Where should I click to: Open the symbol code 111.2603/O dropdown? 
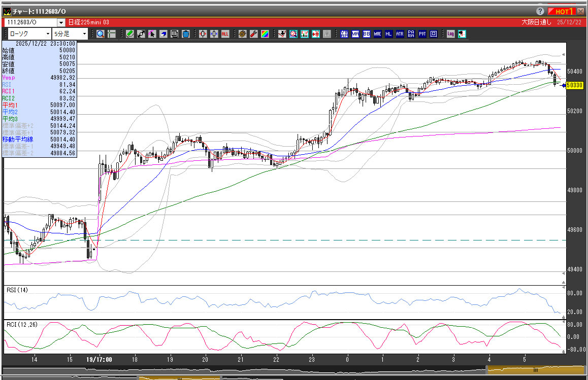(x=61, y=22)
